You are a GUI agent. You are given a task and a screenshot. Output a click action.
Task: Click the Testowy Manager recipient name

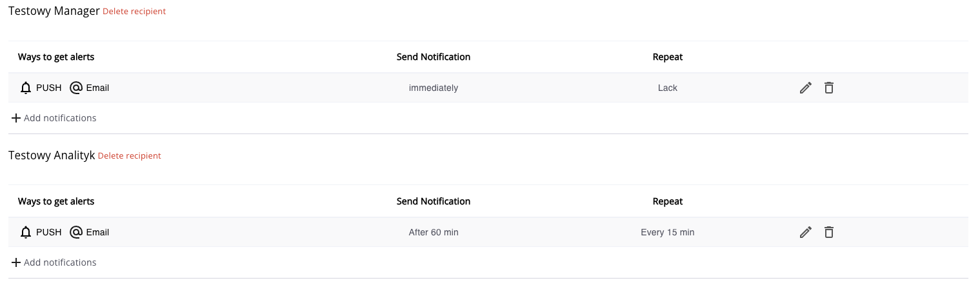[x=54, y=11]
